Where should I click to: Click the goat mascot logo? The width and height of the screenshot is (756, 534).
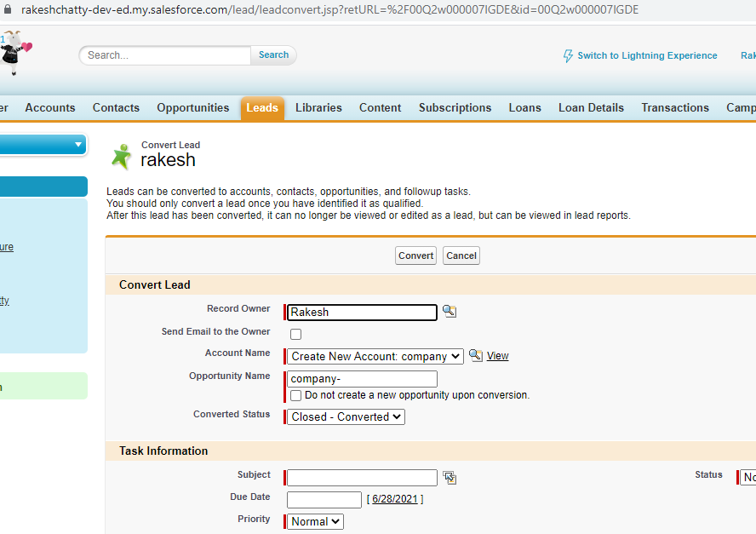pos(14,52)
